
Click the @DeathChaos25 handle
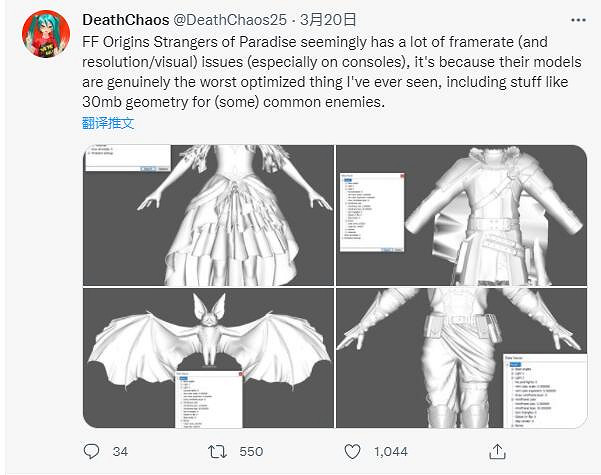226,20
